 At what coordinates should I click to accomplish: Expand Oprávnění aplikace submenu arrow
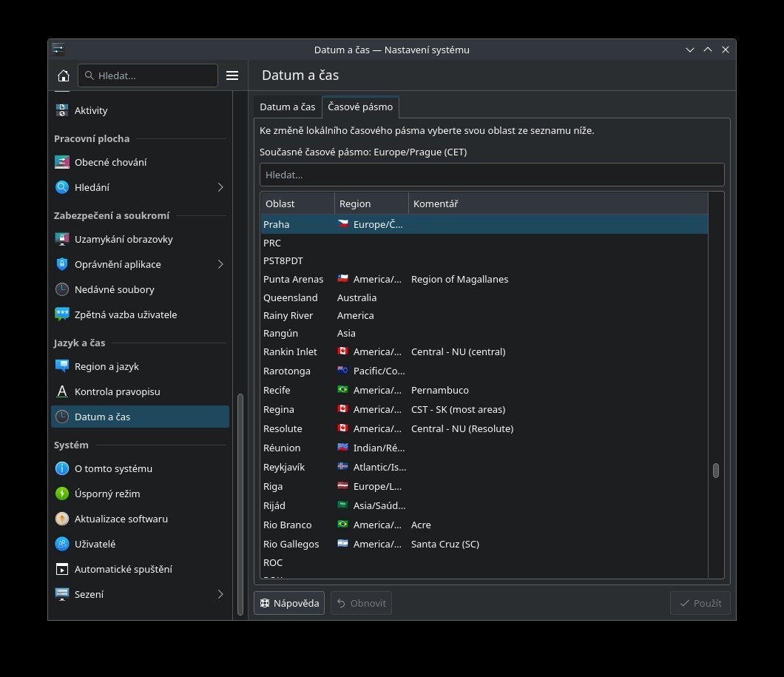[220, 264]
